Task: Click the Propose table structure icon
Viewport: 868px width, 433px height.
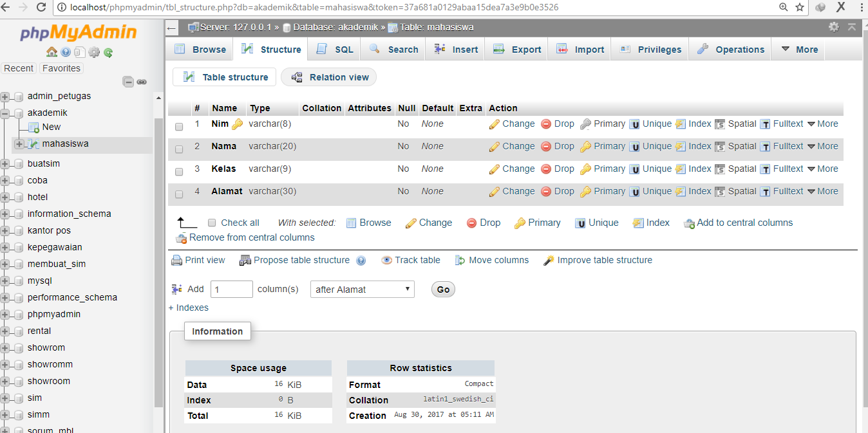Action: coord(245,260)
